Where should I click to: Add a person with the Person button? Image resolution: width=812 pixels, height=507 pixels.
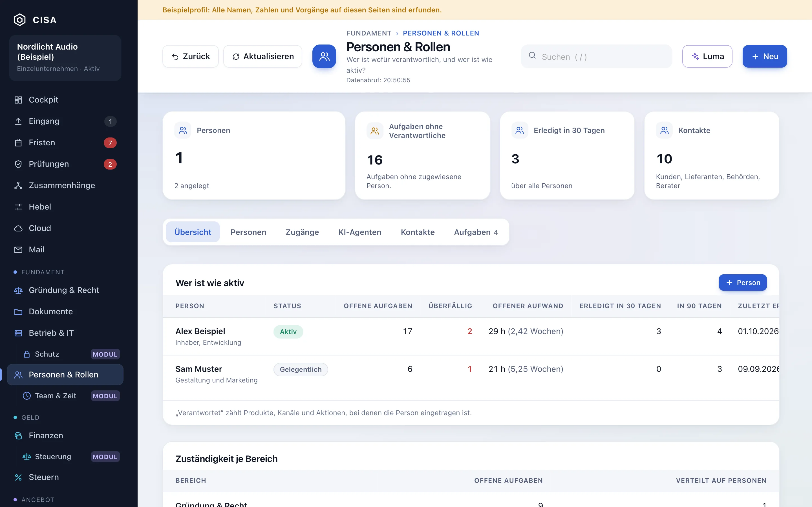click(743, 283)
